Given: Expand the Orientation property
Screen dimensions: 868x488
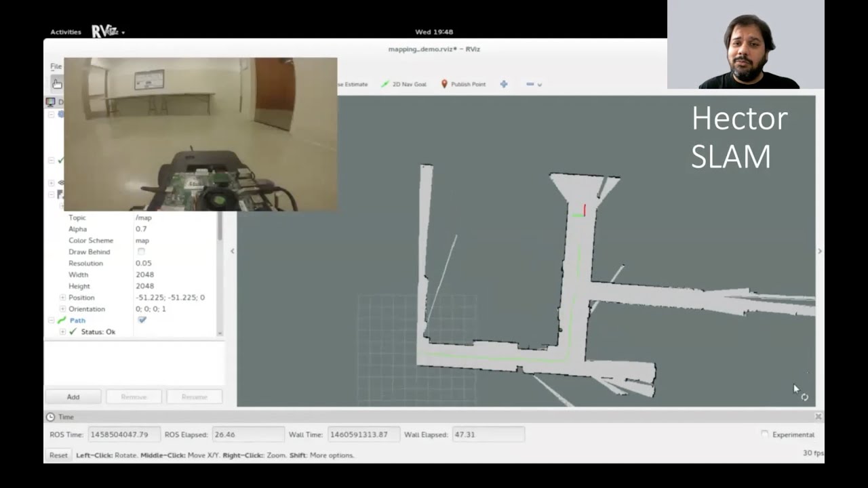Looking at the screenshot, I should pyautogui.click(x=62, y=309).
